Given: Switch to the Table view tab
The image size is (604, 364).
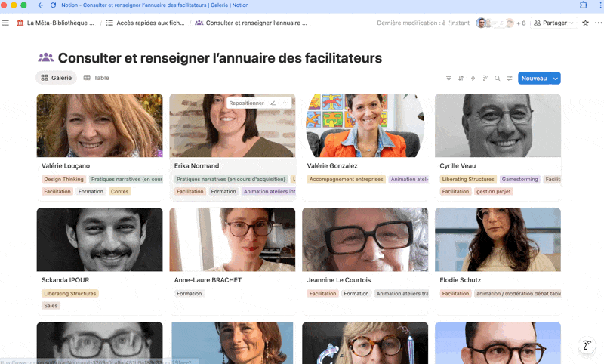Looking at the screenshot, I should [96, 78].
